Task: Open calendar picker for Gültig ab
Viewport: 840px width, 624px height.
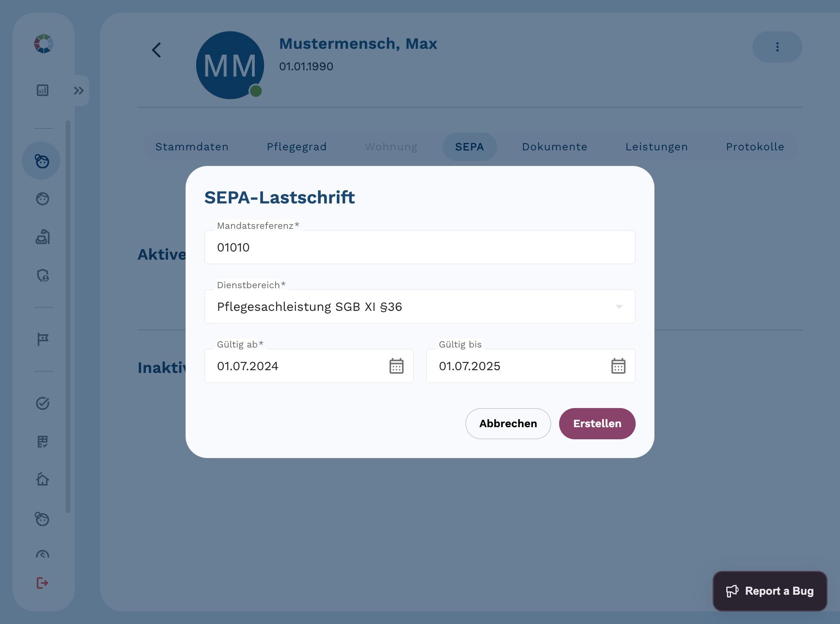Action: pyautogui.click(x=396, y=366)
